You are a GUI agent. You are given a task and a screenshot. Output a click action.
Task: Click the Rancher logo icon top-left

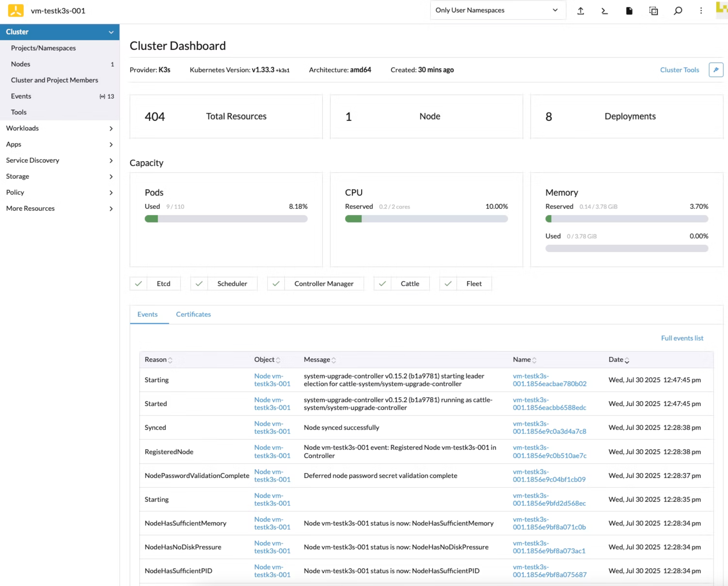(x=16, y=10)
